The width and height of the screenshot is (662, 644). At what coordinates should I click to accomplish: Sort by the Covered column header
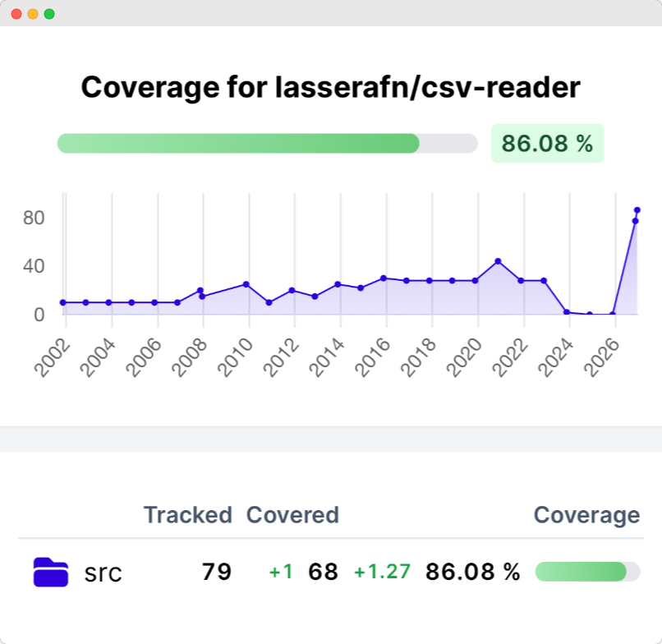[292, 515]
